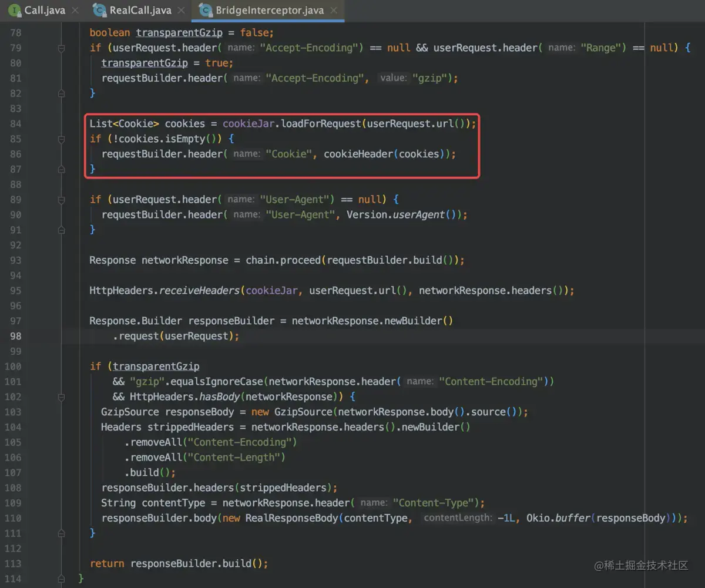
Task: Click line number 78 in the gutter
Action: pyautogui.click(x=16, y=33)
